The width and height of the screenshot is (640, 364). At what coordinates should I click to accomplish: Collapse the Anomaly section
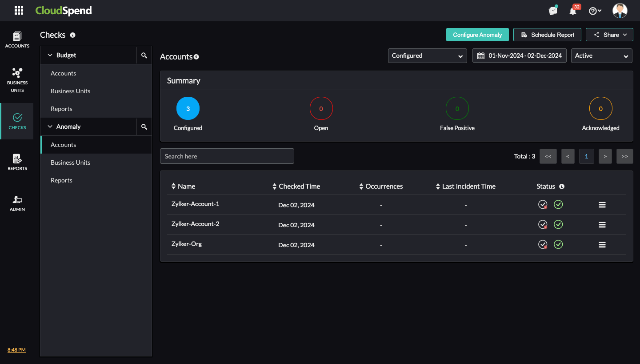click(x=50, y=127)
